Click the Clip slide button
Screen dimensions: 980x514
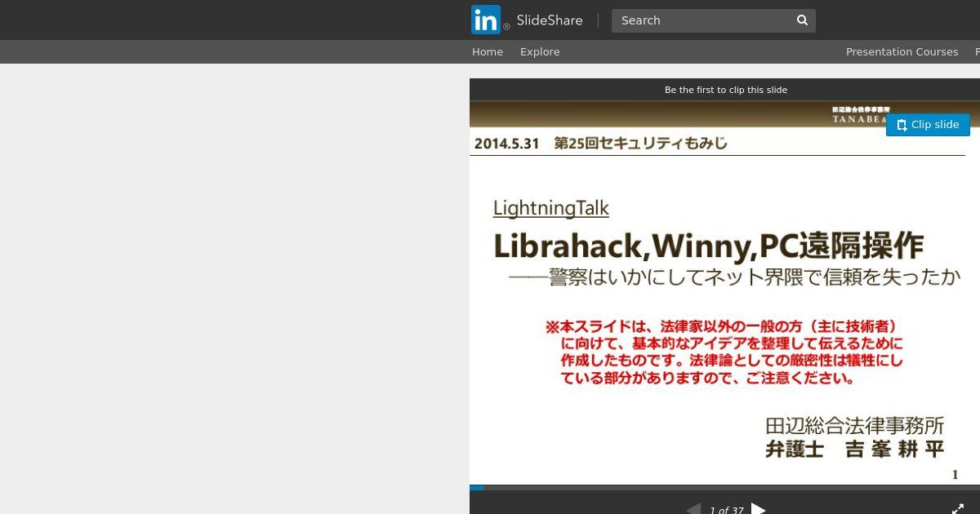[928, 125]
